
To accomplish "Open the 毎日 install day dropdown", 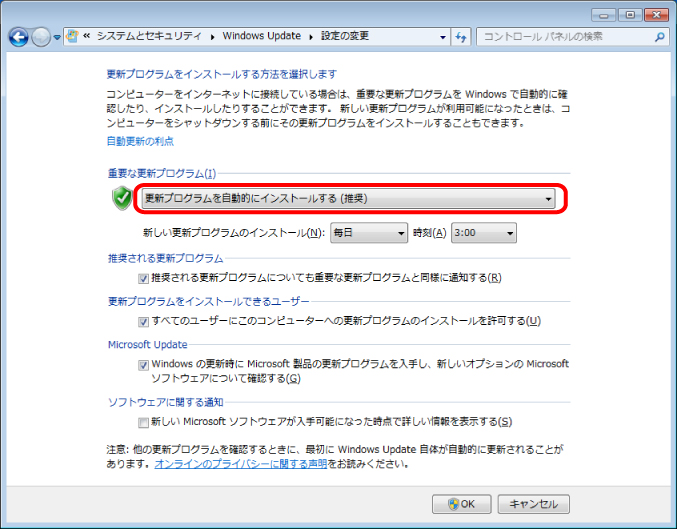I will click(369, 233).
